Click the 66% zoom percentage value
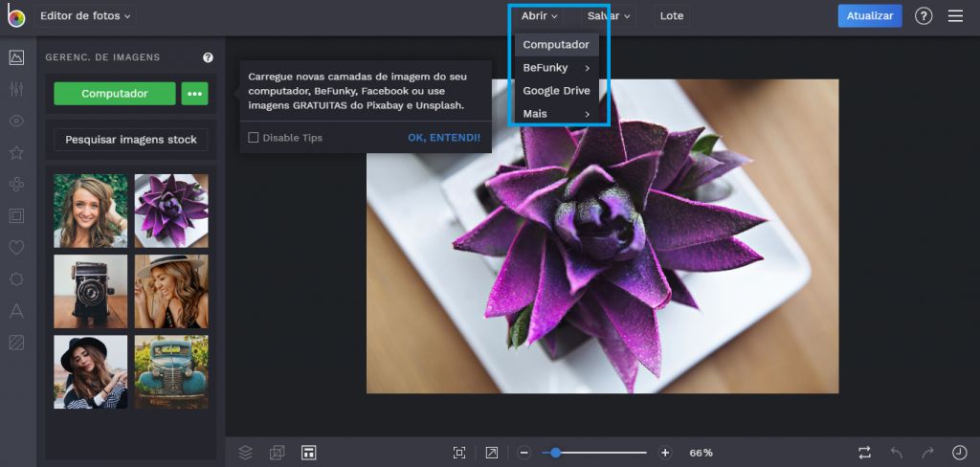The width and height of the screenshot is (980, 467). point(701,453)
